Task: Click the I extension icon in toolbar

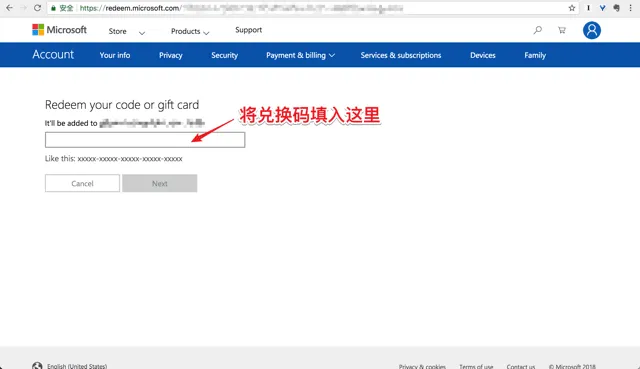Action: point(588,8)
